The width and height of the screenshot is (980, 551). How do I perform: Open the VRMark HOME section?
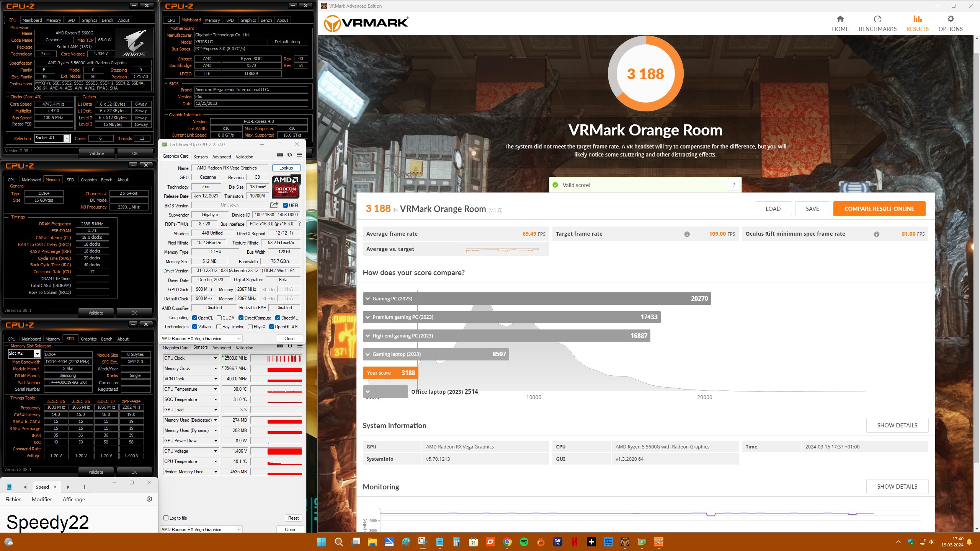click(840, 24)
